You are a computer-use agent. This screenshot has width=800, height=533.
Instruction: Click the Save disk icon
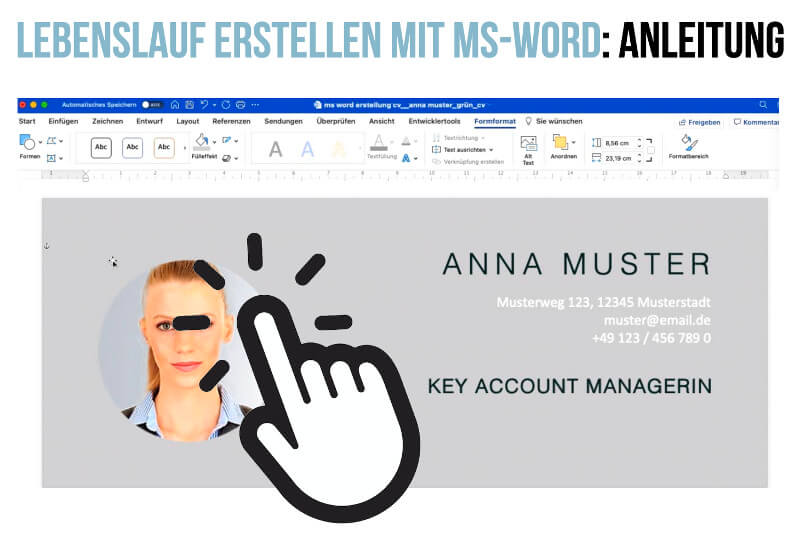pyautogui.click(x=190, y=105)
